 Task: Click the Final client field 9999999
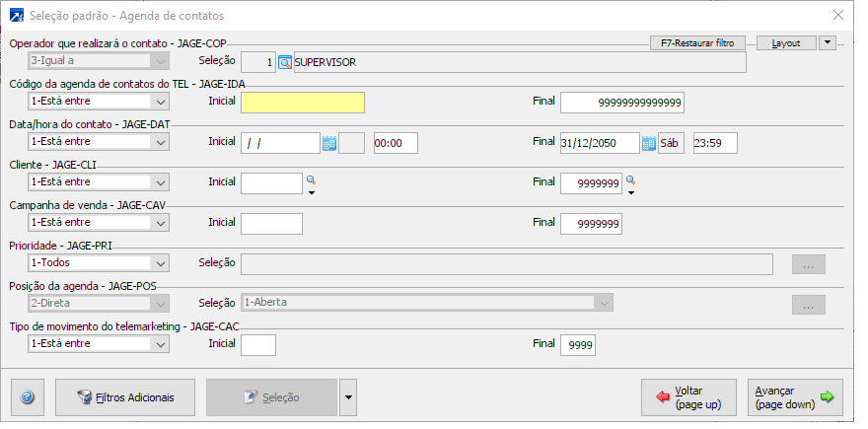point(591,183)
